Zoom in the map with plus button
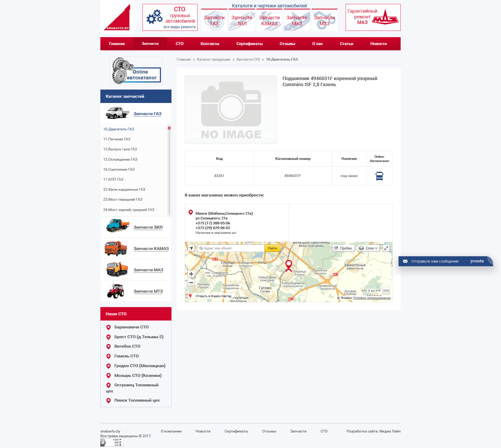The image size is (501, 448). pos(191,274)
